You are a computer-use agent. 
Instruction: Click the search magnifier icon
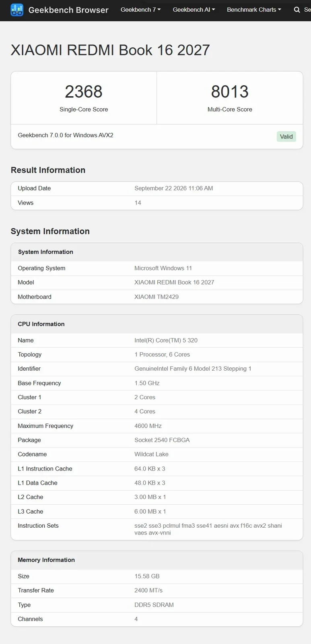[297, 10]
